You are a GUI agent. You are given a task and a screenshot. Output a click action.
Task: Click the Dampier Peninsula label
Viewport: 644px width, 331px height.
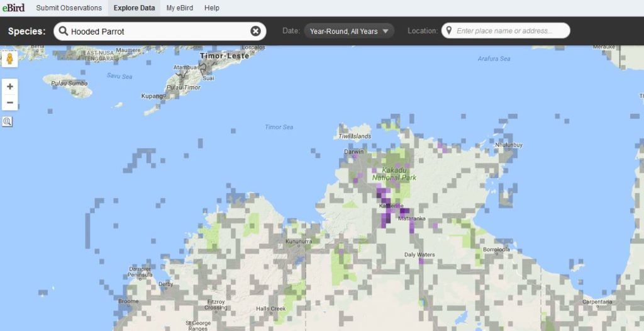coord(140,272)
